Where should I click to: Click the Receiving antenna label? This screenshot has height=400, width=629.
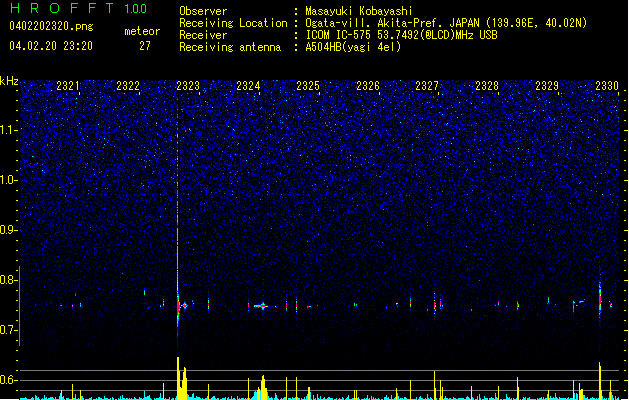230,47
